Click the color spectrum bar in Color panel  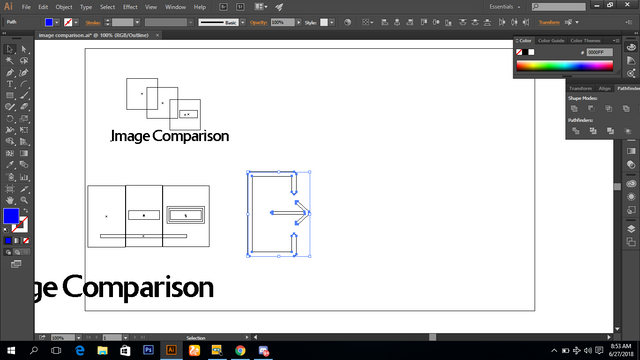(x=565, y=66)
